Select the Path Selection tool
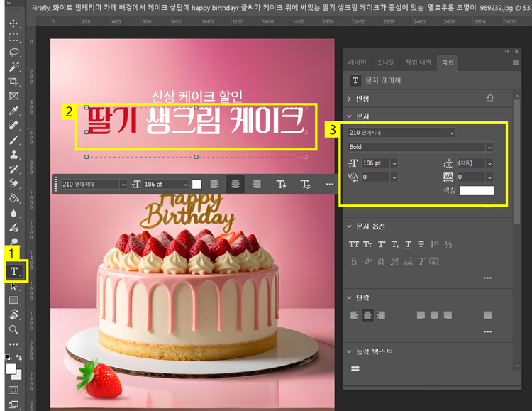 coord(13,286)
